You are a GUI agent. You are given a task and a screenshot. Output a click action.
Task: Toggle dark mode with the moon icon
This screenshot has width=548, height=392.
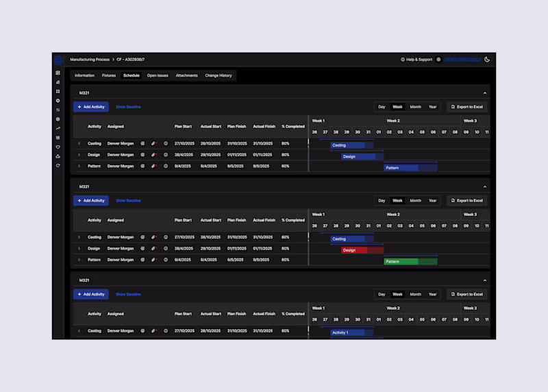[x=487, y=60]
